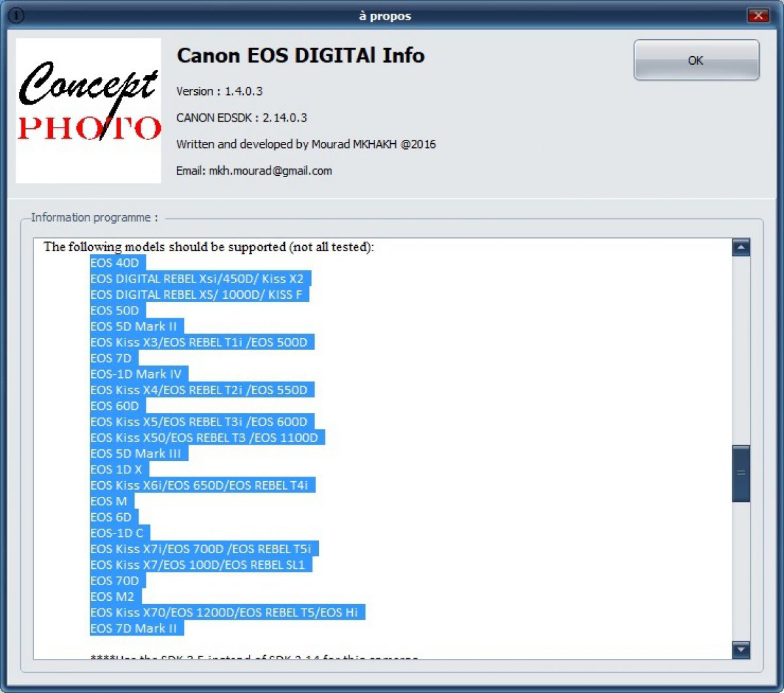
Task: Click the EOS 5D Mark III entry
Action: pos(136,454)
